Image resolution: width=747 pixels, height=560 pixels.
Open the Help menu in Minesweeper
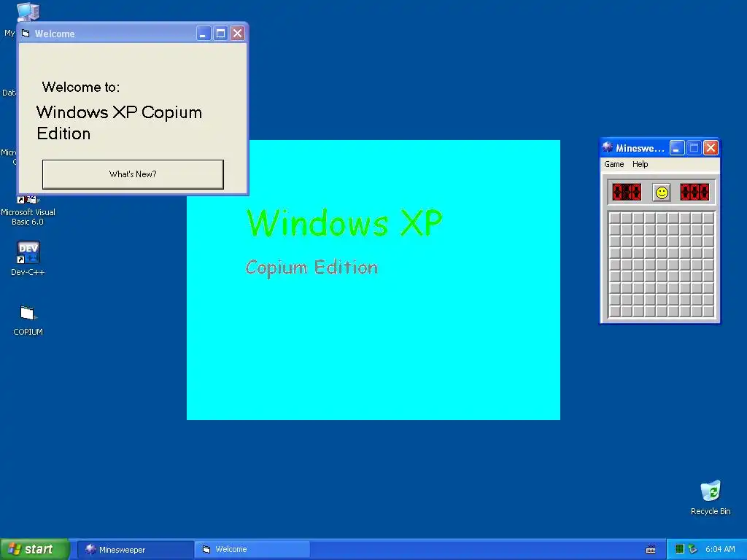[640, 164]
